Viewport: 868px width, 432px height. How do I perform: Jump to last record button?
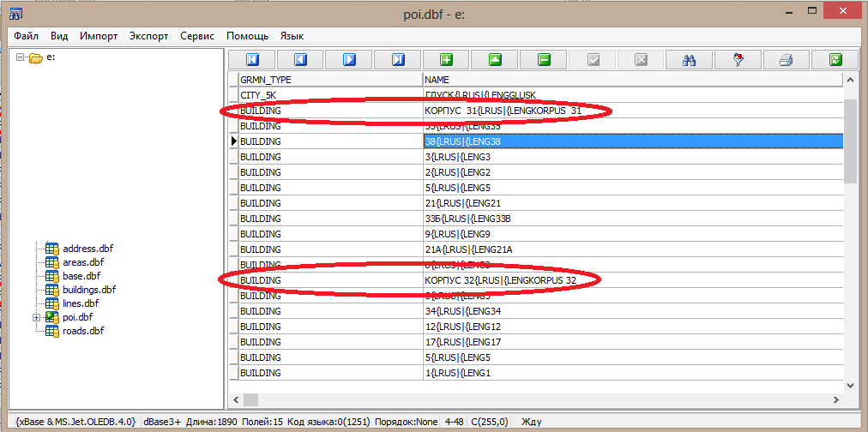(398, 60)
